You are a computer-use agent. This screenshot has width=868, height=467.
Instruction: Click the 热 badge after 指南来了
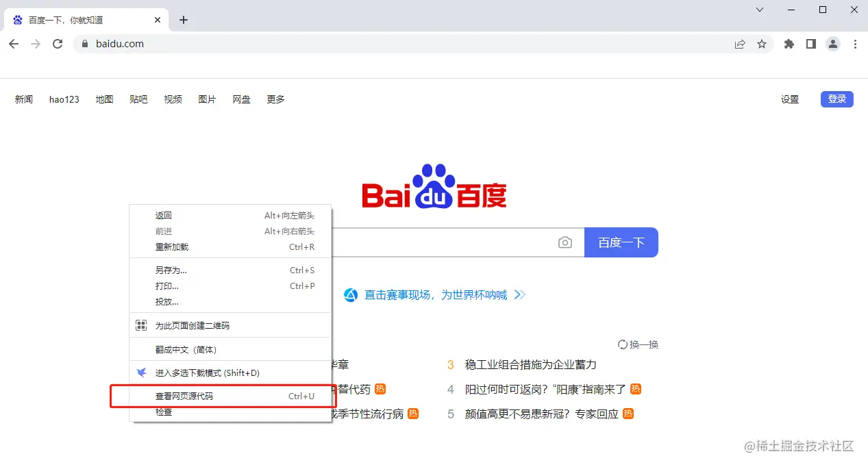(636, 389)
